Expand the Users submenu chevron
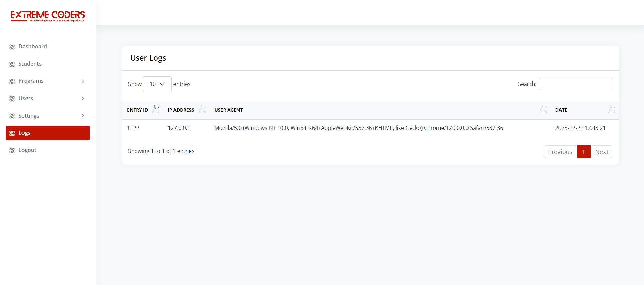Viewport: 644px width, 285px height. 83,99
